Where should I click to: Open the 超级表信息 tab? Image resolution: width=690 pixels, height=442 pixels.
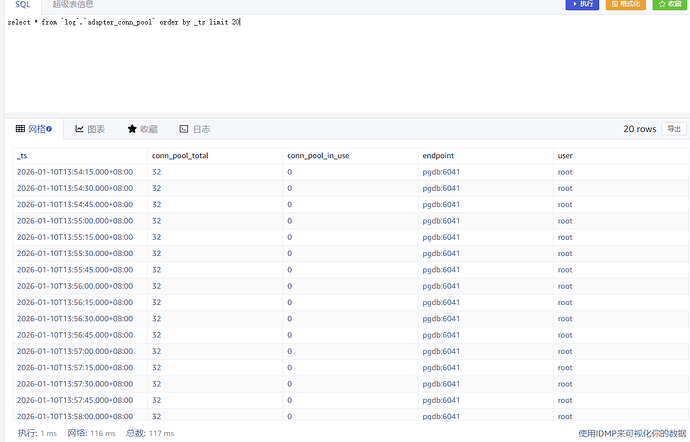point(74,5)
